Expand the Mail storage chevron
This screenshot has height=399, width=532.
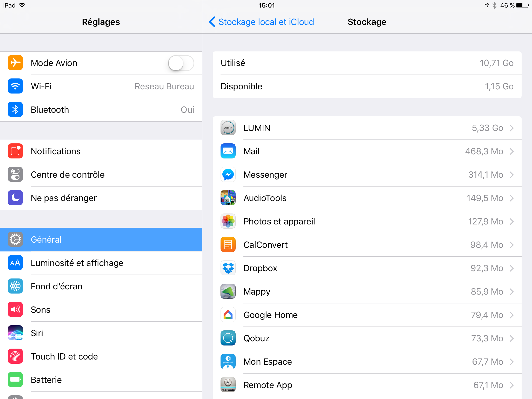point(511,151)
